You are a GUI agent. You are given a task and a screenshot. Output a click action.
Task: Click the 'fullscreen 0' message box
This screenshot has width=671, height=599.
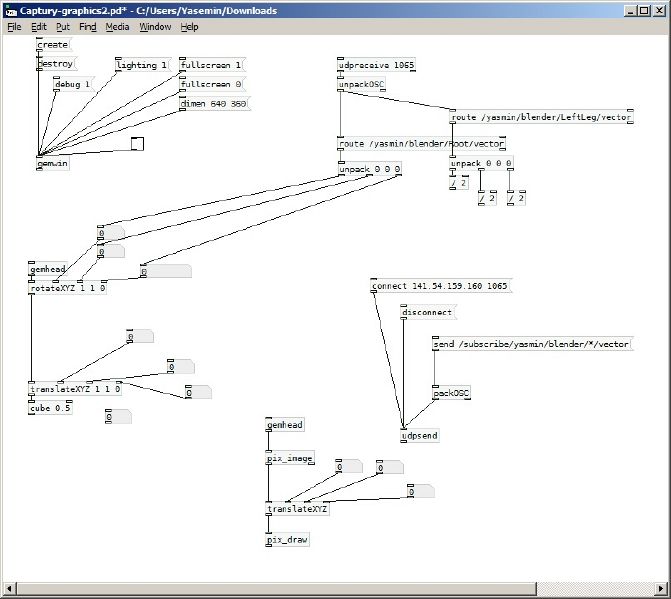pyautogui.click(x=211, y=85)
